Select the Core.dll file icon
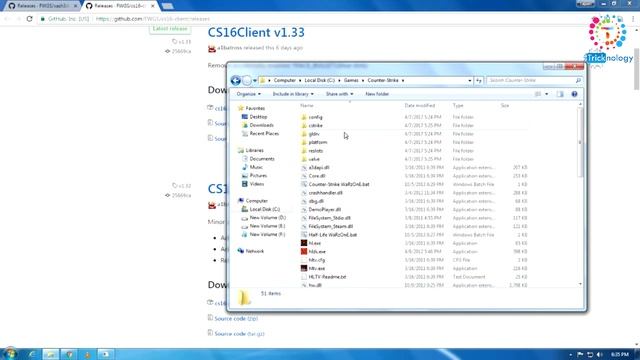 pyautogui.click(x=304, y=176)
